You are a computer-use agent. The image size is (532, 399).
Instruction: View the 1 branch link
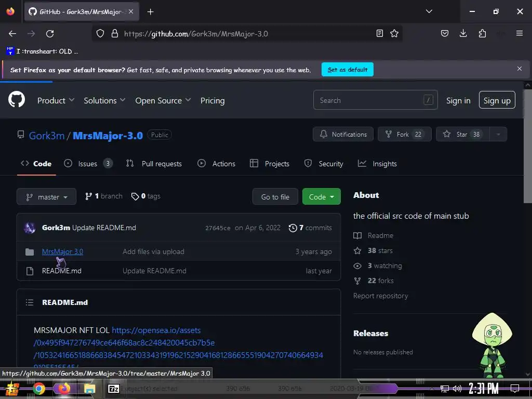[104, 196]
